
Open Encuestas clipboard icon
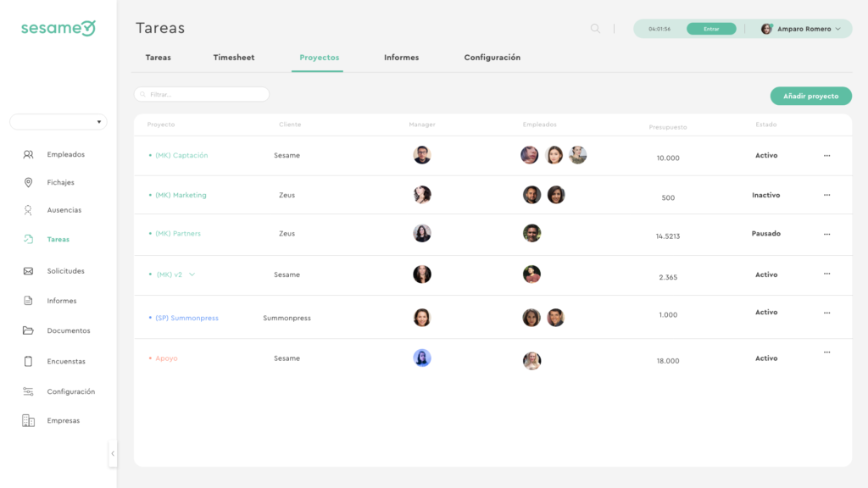coord(28,362)
